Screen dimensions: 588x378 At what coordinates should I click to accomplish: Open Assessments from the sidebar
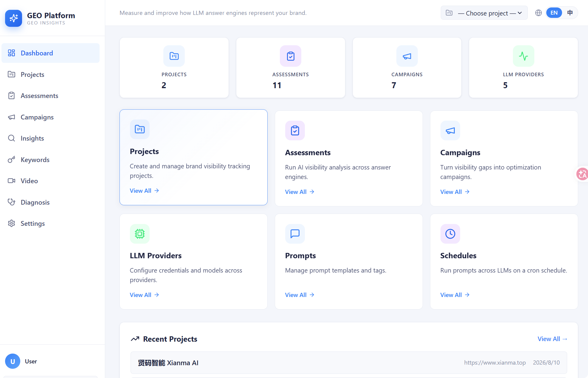50,96
